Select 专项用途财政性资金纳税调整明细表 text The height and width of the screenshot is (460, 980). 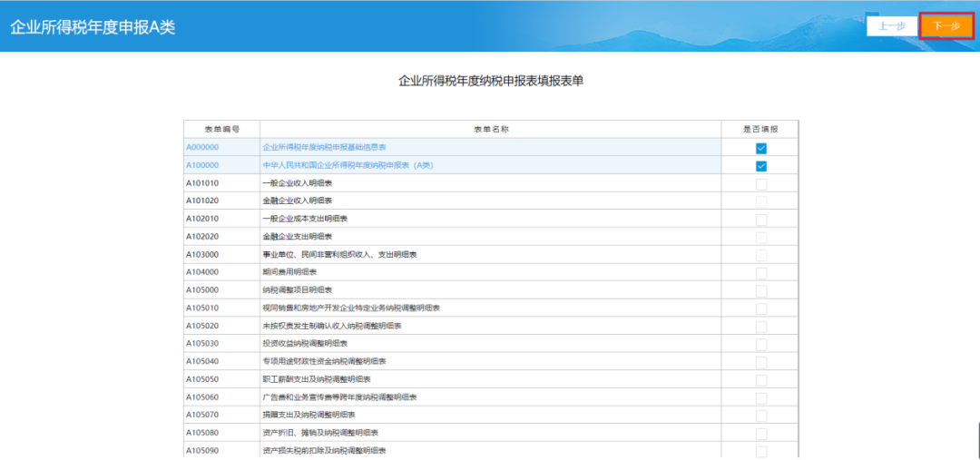click(324, 361)
